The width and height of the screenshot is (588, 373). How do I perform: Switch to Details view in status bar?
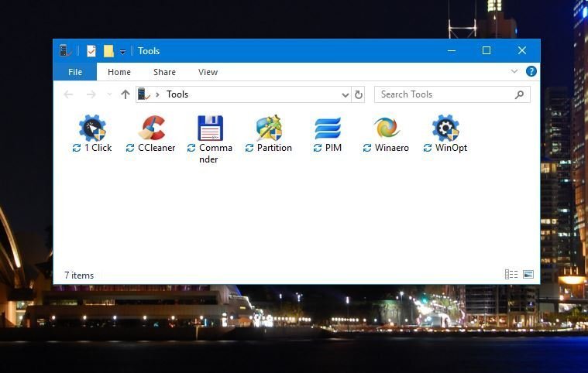click(x=511, y=275)
